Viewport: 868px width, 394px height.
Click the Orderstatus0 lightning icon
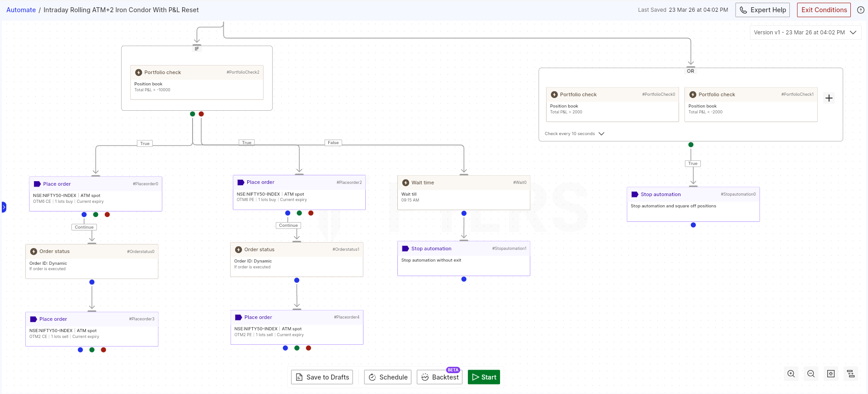(33, 251)
